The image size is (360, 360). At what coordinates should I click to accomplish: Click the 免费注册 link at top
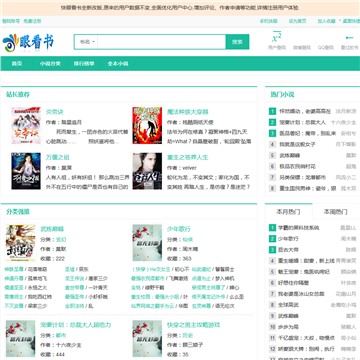pyautogui.click(x=32, y=21)
